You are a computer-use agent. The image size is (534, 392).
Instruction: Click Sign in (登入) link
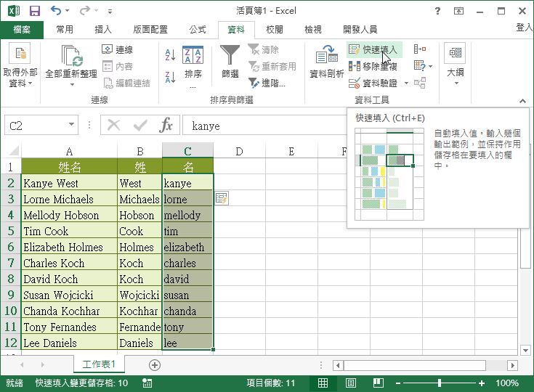(525, 28)
